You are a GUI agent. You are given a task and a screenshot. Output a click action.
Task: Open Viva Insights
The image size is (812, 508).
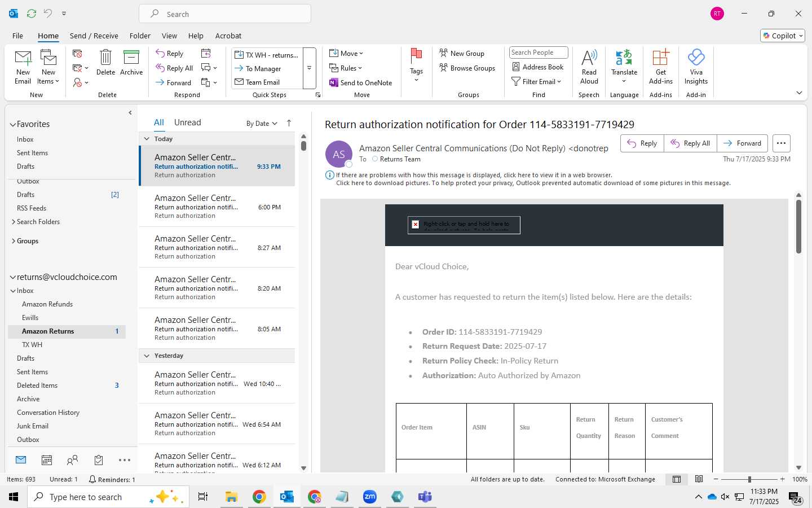pyautogui.click(x=696, y=67)
